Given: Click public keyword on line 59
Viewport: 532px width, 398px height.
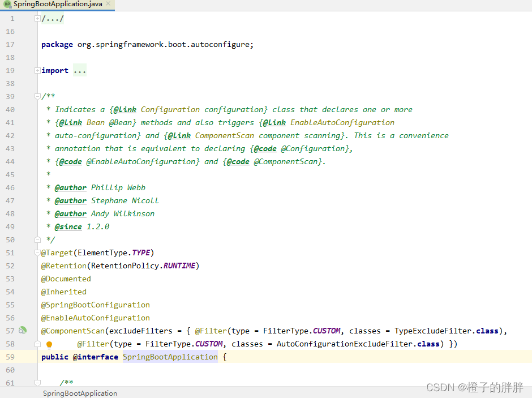Looking at the screenshot, I should tap(55, 357).
